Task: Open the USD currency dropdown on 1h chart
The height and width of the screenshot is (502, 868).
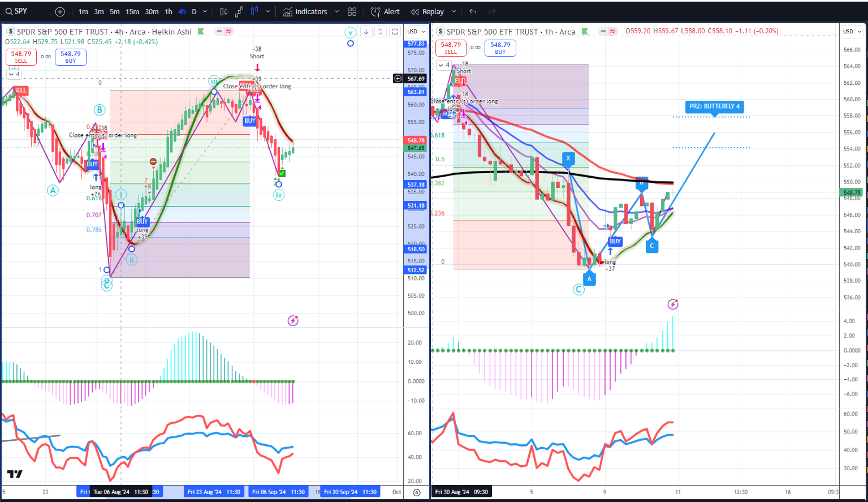Action: pyautogui.click(x=852, y=32)
